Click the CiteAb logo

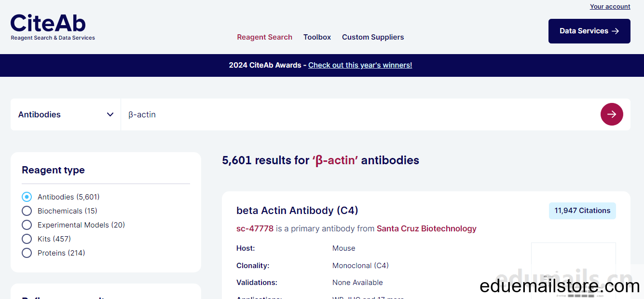pyautogui.click(x=53, y=27)
